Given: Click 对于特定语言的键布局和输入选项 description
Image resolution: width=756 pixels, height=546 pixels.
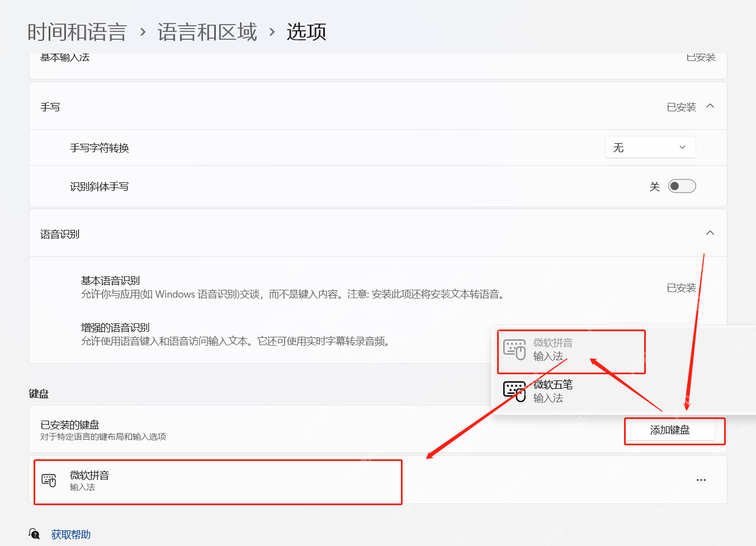Looking at the screenshot, I should (103, 436).
